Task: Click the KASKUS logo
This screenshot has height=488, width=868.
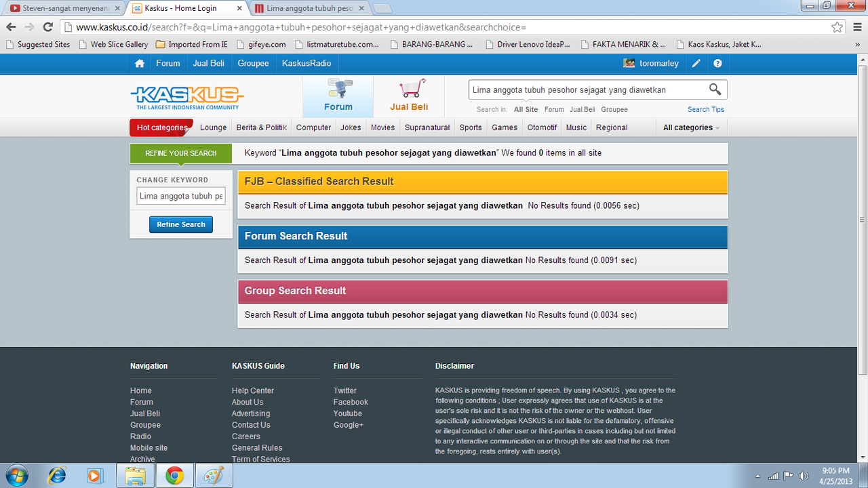Action: [x=187, y=97]
